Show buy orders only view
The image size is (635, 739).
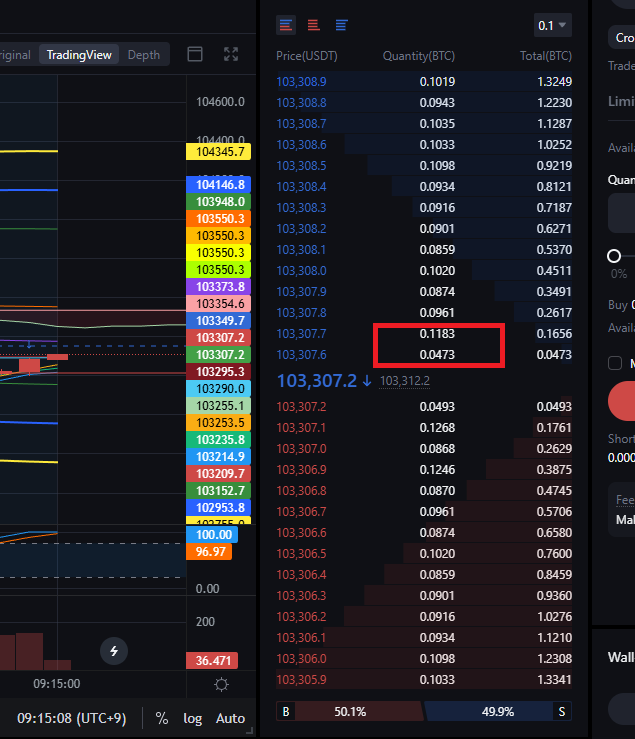[342, 25]
